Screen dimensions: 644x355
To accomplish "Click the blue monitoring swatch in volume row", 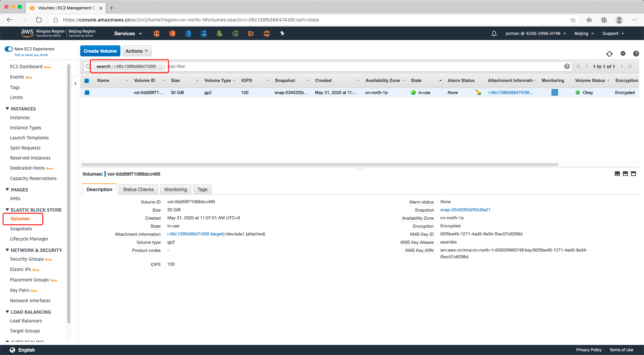I will click(x=554, y=92).
